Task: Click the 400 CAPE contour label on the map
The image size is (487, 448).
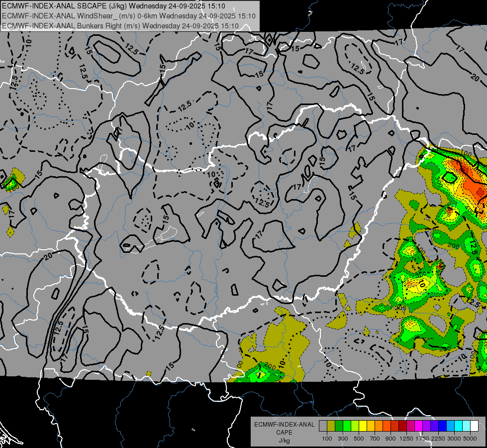Action: click(470, 212)
